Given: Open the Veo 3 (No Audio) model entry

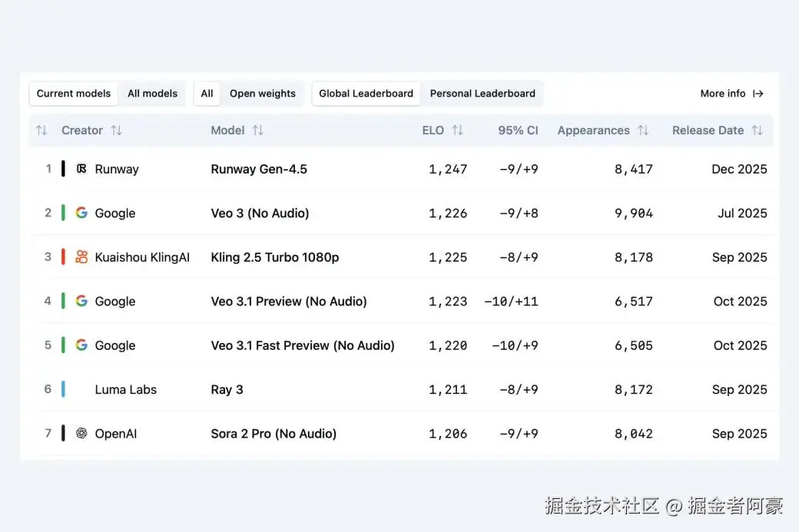Looking at the screenshot, I should click(x=260, y=213).
